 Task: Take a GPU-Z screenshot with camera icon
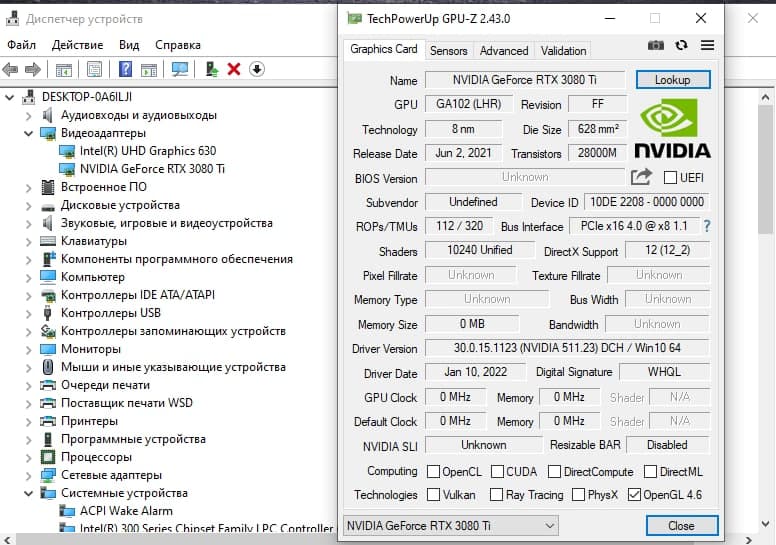656,46
